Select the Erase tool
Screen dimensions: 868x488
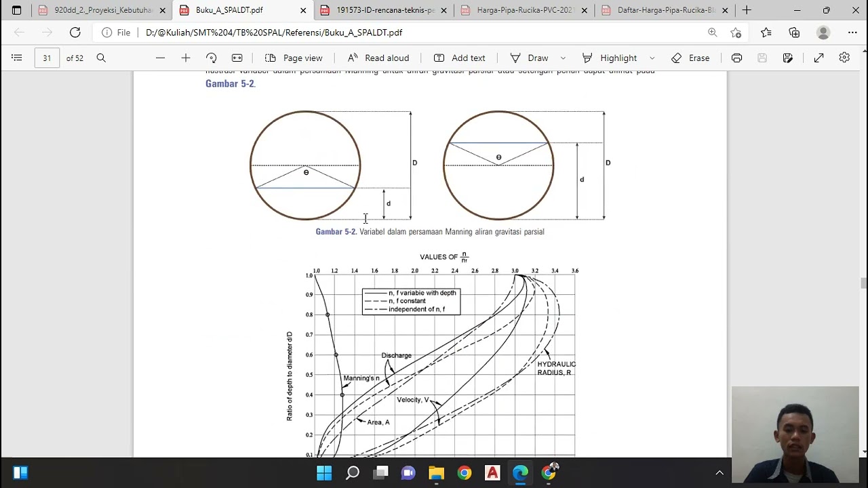690,58
